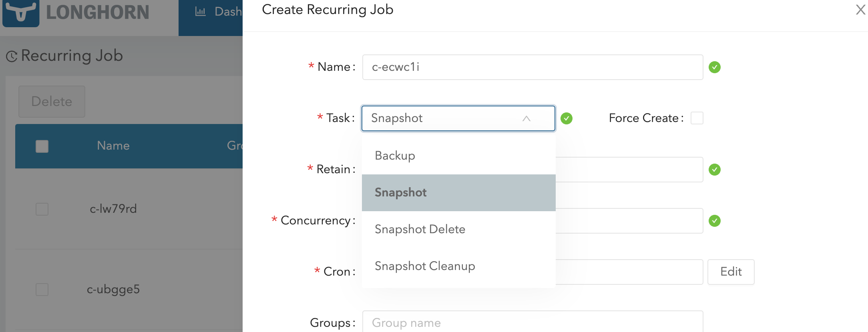868x332 pixels.
Task: Click the green checkmark beside Name field
Action: point(715,67)
